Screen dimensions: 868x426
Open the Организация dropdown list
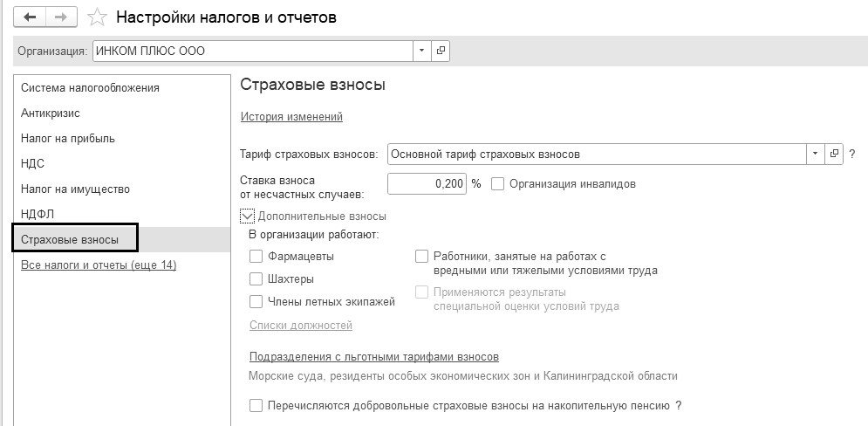[x=422, y=51]
